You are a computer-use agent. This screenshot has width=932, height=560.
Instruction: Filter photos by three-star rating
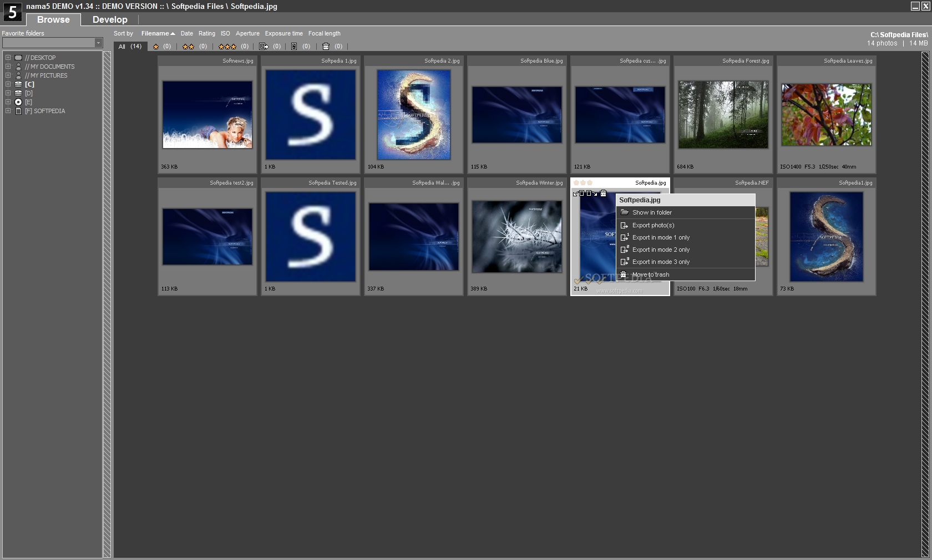pyautogui.click(x=233, y=47)
